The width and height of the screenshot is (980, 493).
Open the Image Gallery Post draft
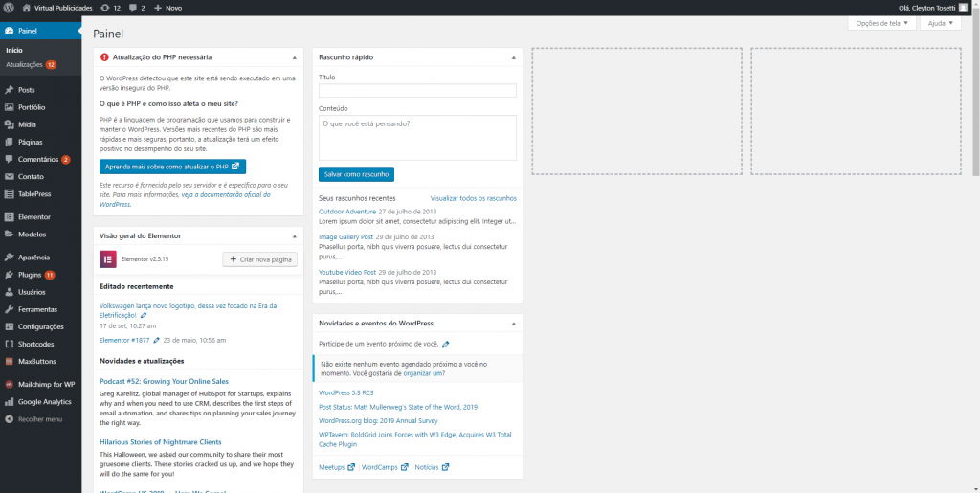click(x=345, y=237)
